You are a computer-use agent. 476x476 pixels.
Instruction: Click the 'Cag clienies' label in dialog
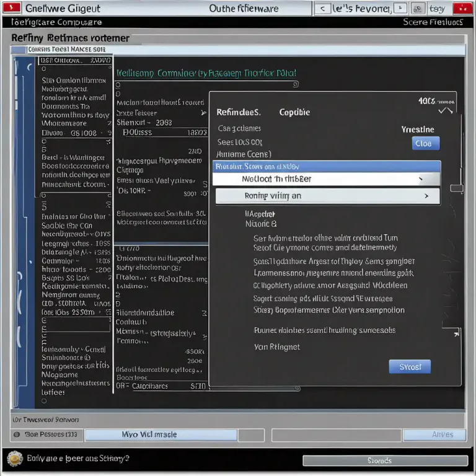239,128
